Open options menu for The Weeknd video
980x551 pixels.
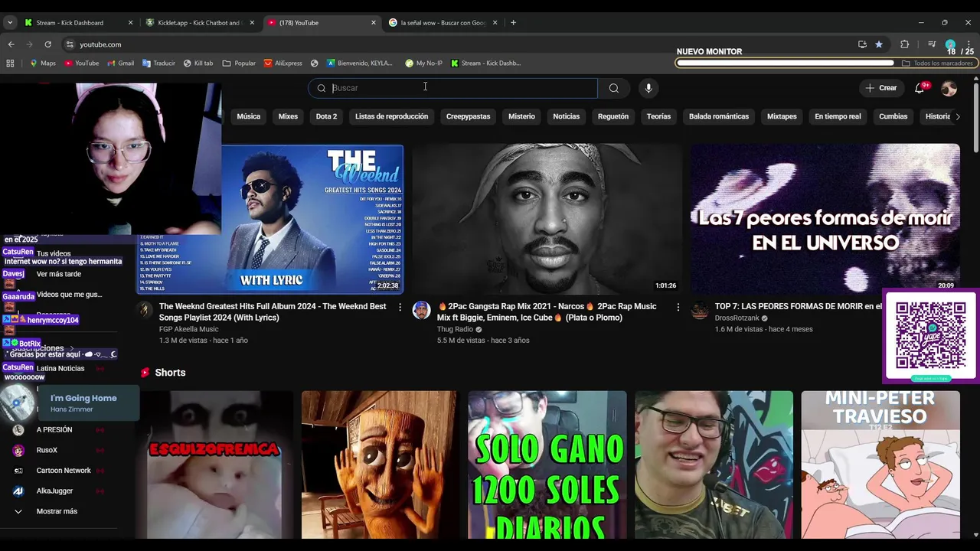click(400, 307)
